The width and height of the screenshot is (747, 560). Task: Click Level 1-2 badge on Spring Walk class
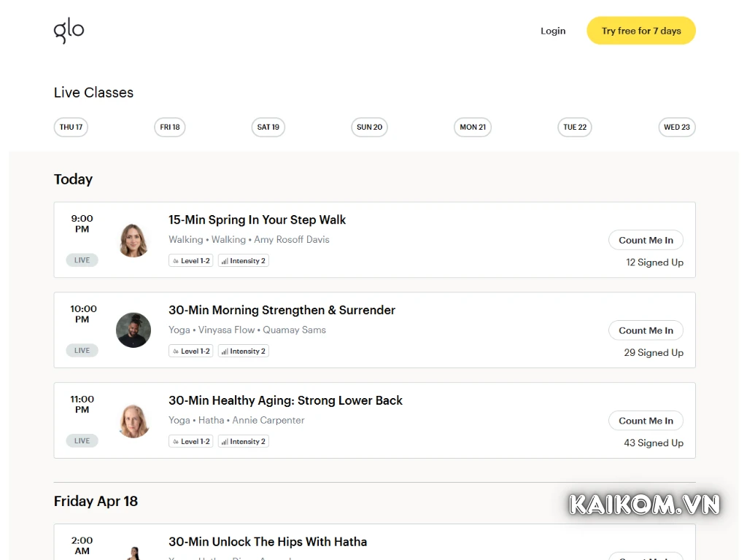click(191, 260)
